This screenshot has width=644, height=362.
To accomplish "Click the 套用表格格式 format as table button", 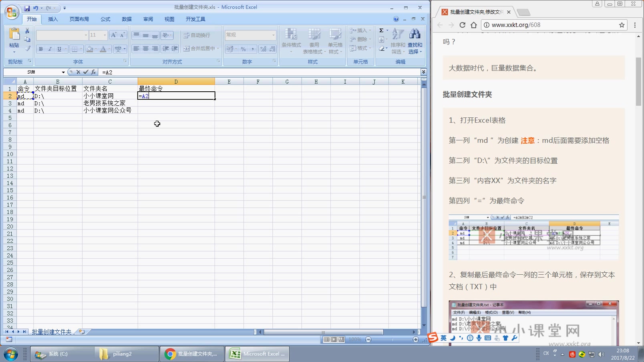I will tap(314, 41).
